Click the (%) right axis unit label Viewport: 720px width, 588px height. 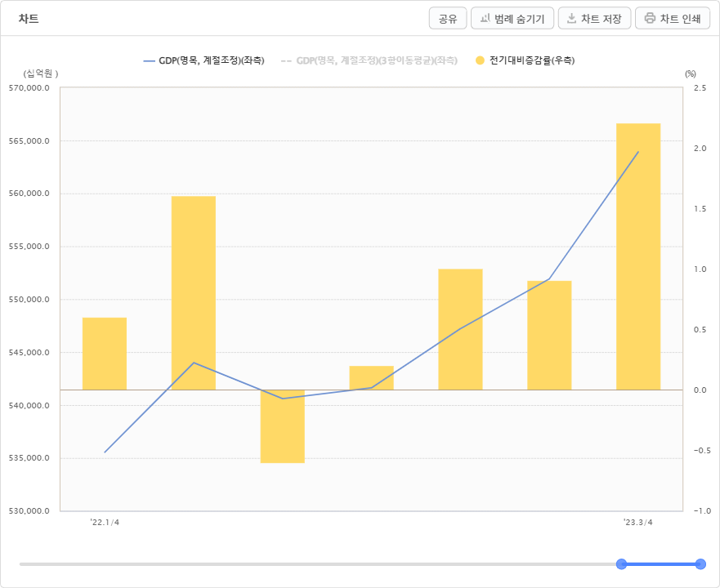tap(690, 73)
